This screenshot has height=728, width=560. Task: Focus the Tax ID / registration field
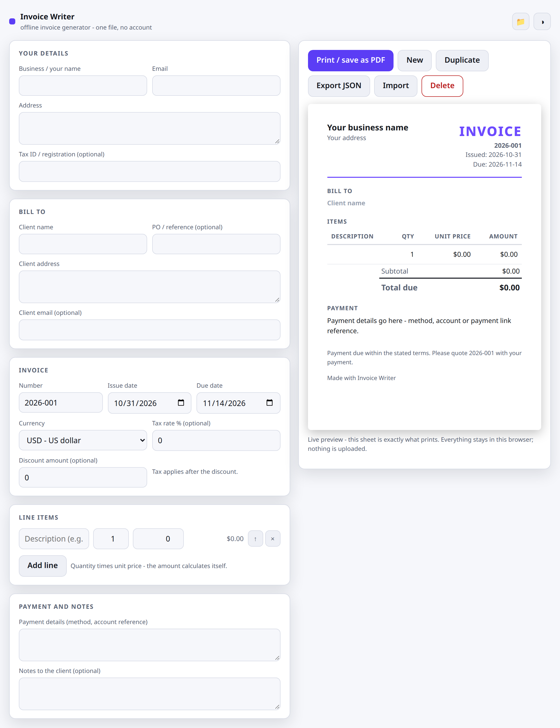tap(150, 171)
